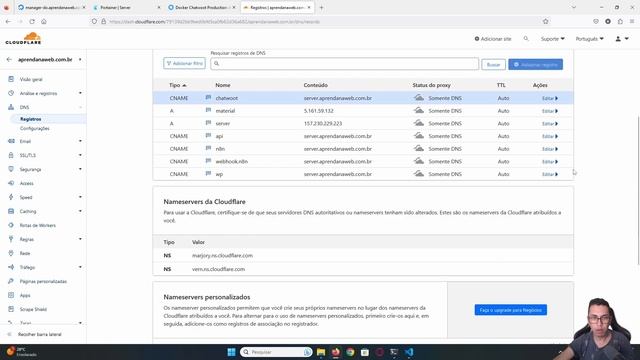The image size is (640, 360).
Task: Expand the Regras sidebar section
Action: pos(80,239)
